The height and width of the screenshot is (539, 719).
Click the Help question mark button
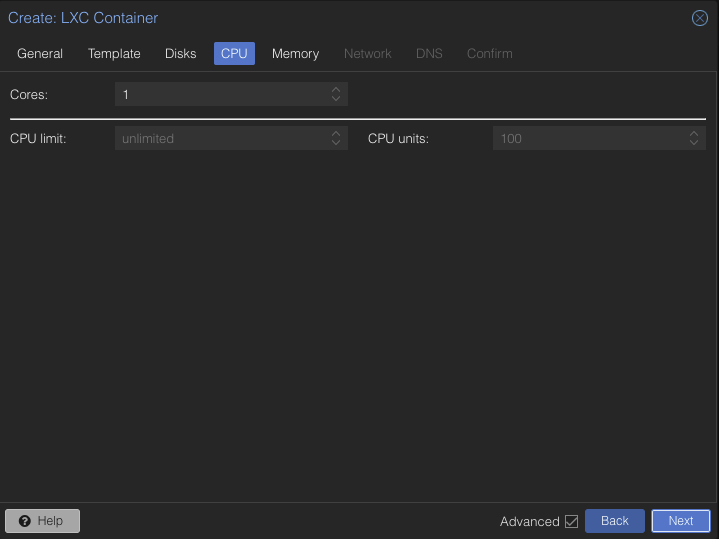[x=42, y=521]
